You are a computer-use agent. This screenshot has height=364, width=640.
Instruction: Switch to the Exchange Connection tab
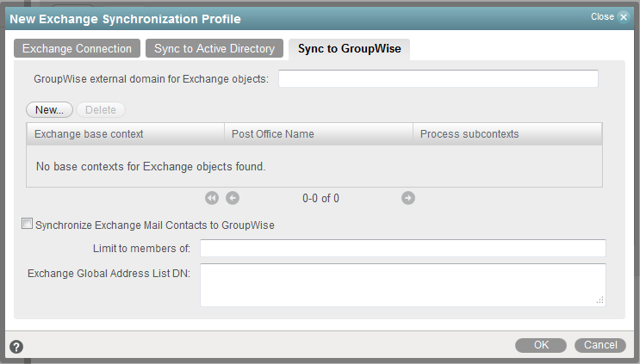pos(77,49)
